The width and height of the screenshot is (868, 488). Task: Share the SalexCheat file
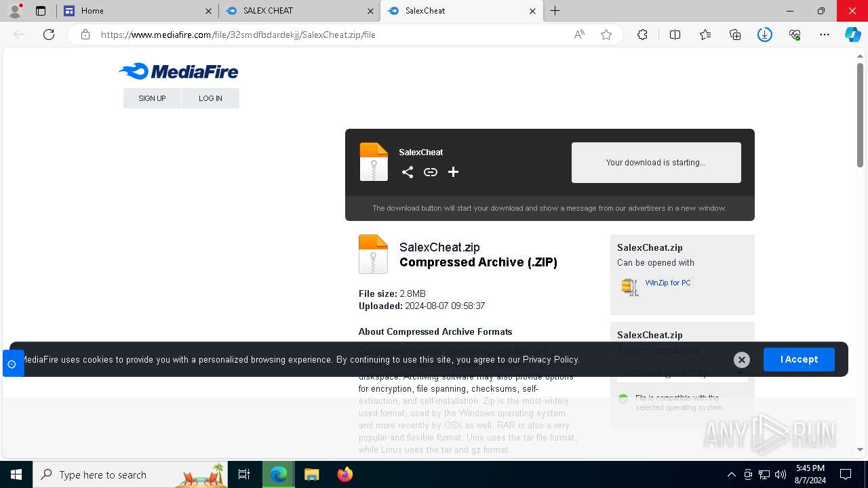(x=408, y=172)
